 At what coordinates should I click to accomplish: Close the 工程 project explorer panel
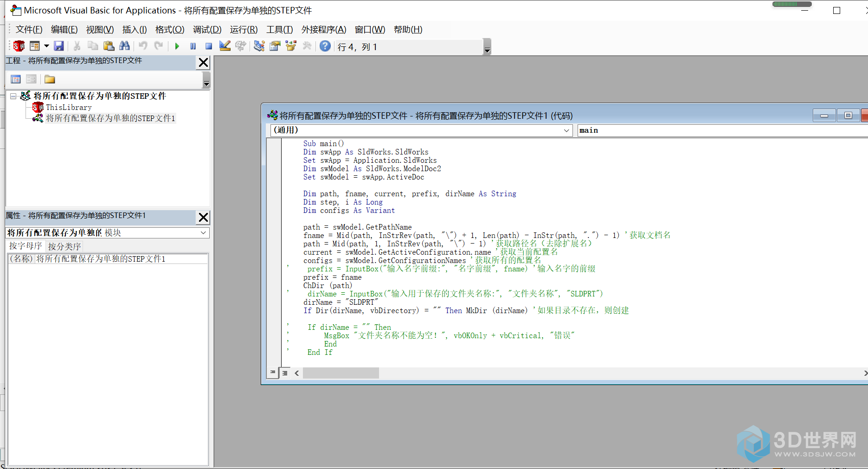(203, 63)
